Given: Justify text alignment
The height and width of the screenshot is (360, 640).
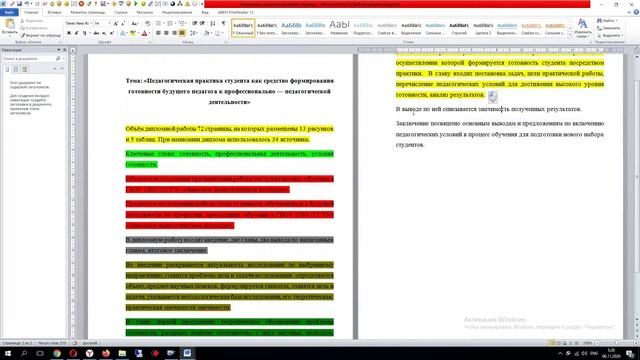Looking at the screenshot, I should click(x=182, y=33).
